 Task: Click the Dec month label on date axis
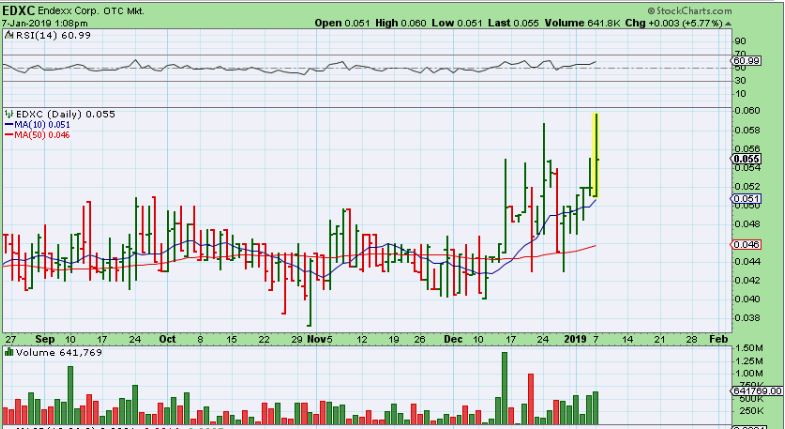pyautogui.click(x=453, y=339)
